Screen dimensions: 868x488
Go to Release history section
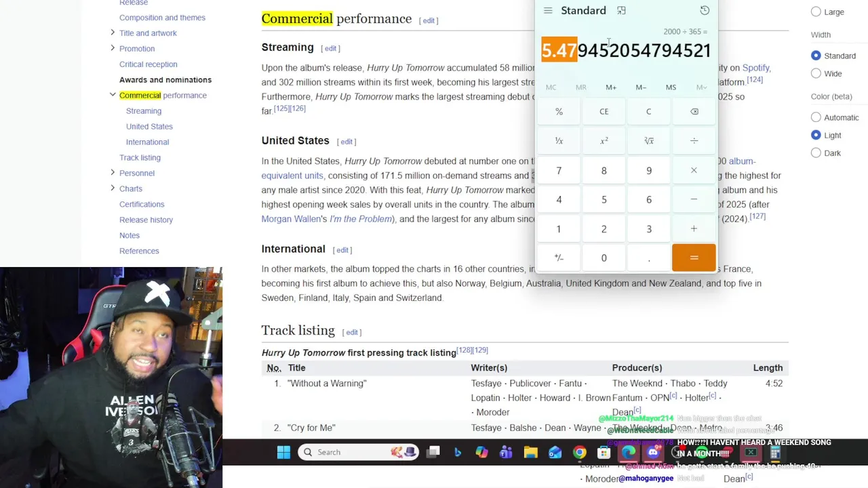coord(146,220)
